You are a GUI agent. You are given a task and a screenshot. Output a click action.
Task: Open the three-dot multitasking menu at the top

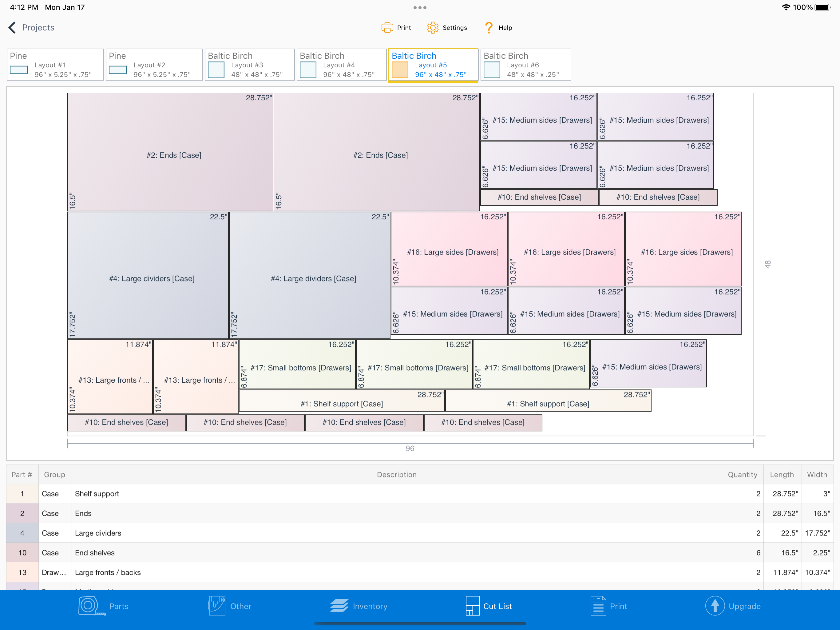click(x=420, y=8)
